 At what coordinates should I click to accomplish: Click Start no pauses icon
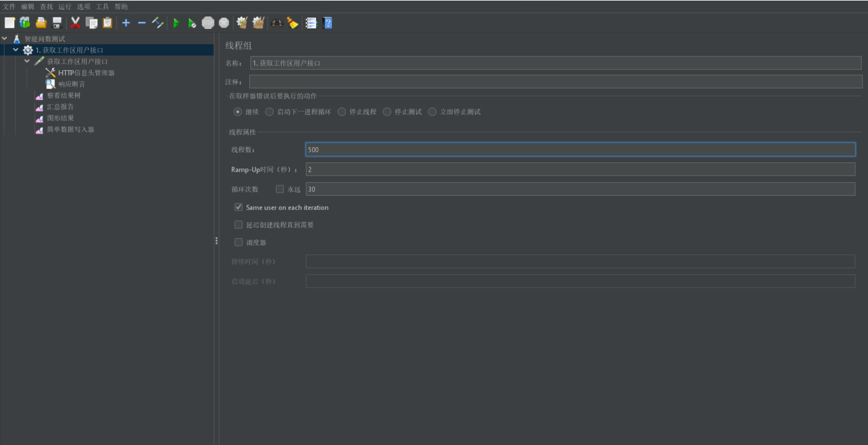(192, 23)
